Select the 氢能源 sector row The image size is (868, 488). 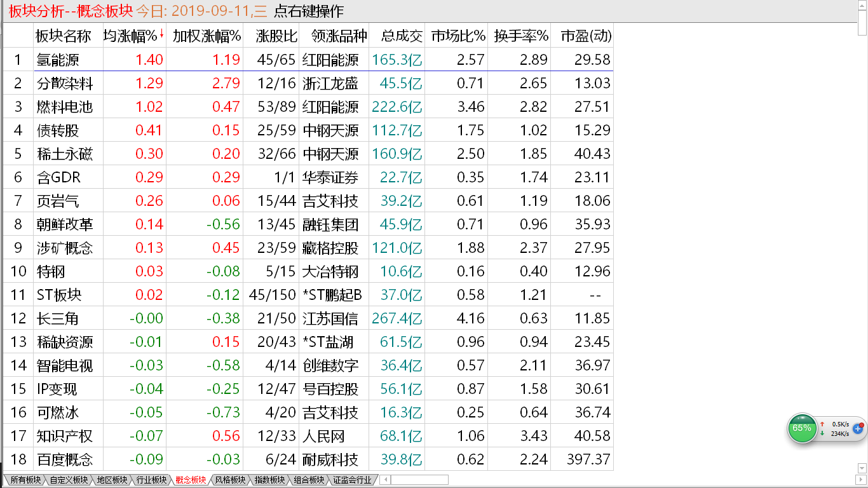[x=308, y=60]
